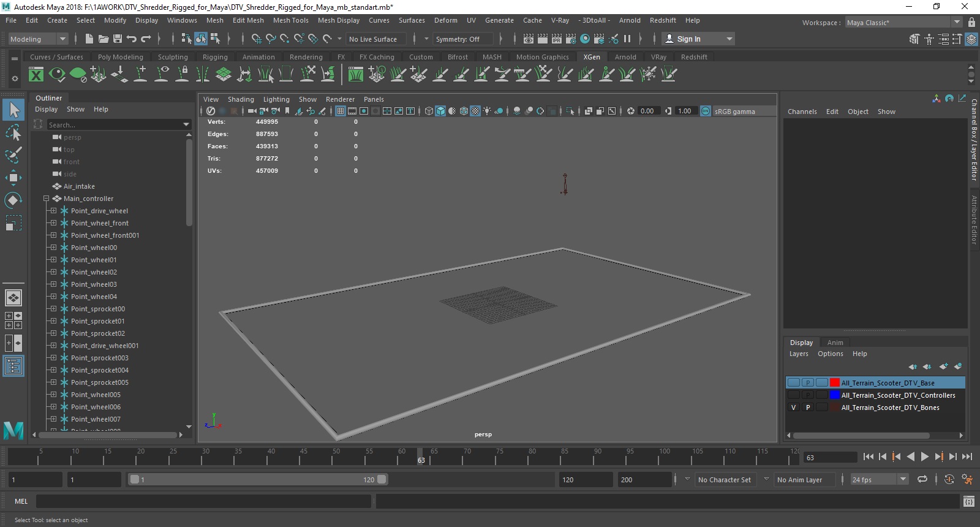
Task: Go to start of playback range
Action: [x=869, y=457]
